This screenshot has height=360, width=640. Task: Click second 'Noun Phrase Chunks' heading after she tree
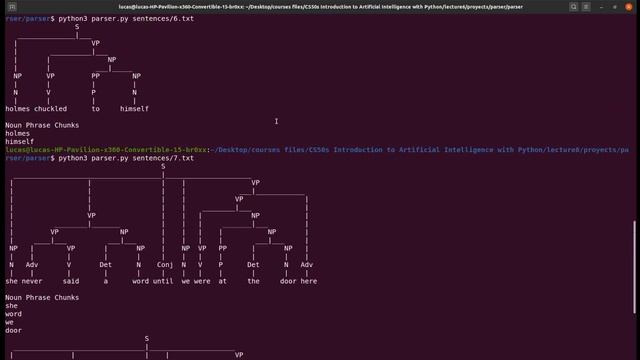coord(42,297)
